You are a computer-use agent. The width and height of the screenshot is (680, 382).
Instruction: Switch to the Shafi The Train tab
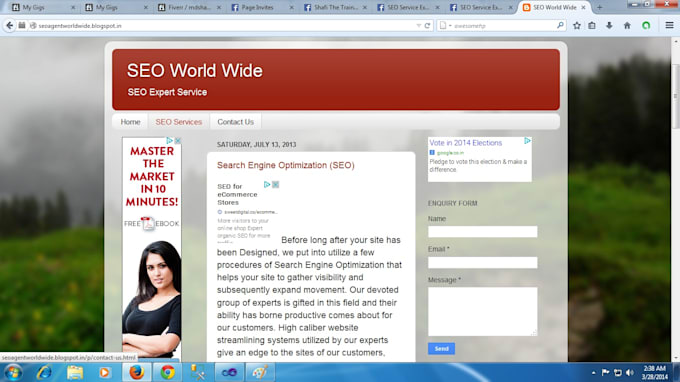(x=334, y=7)
